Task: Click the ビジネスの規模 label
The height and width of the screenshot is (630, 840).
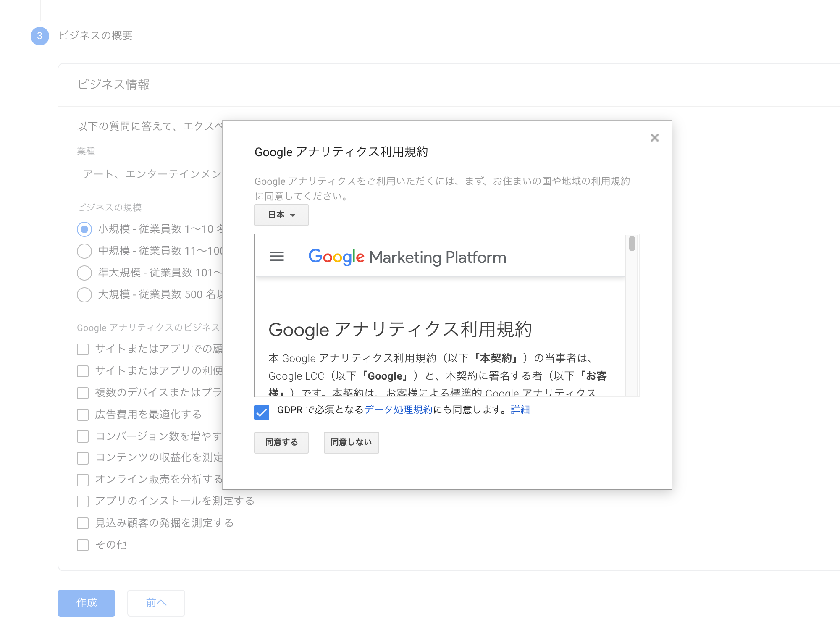Action: click(x=109, y=207)
